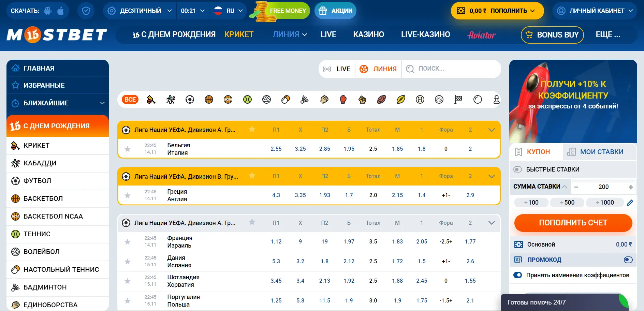Screen dimensions: 644x311
Task: Open Live-Казино in main navigation
Action: pos(425,34)
